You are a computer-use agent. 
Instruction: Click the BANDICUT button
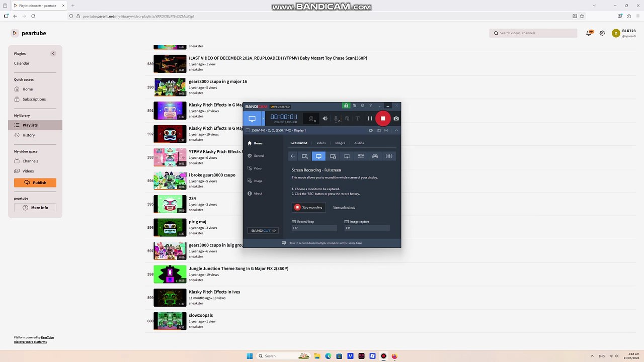coord(263,231)
